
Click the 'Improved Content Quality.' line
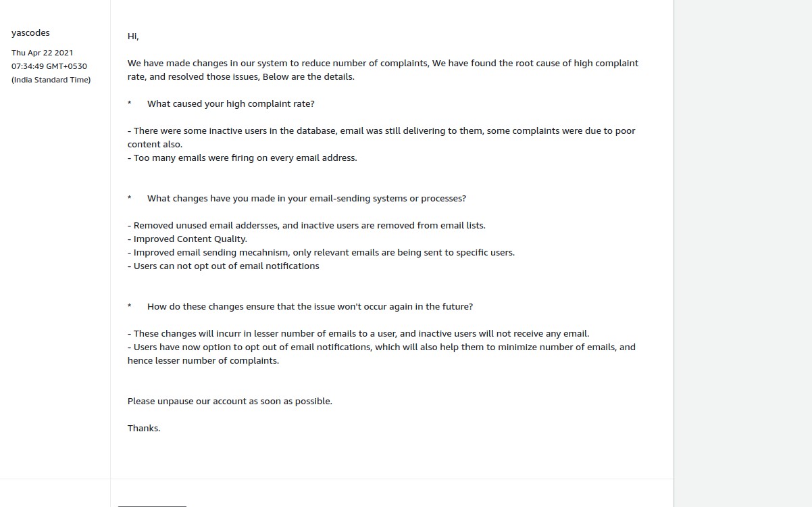coord(187,239)
